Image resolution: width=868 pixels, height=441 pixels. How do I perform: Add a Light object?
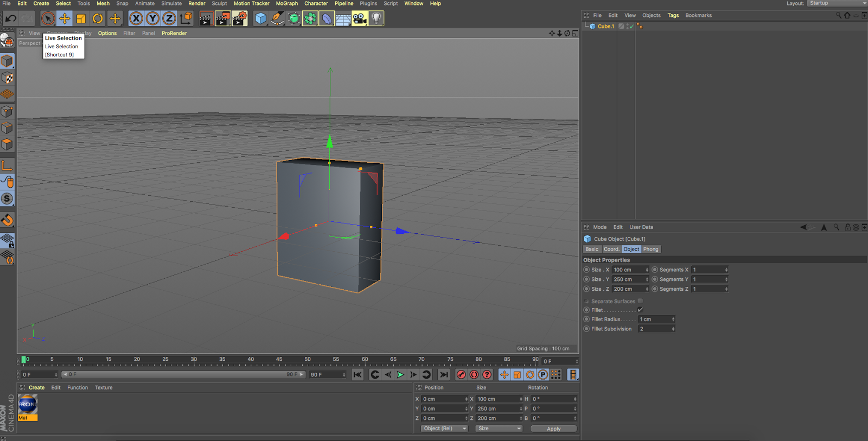(376, 19)
